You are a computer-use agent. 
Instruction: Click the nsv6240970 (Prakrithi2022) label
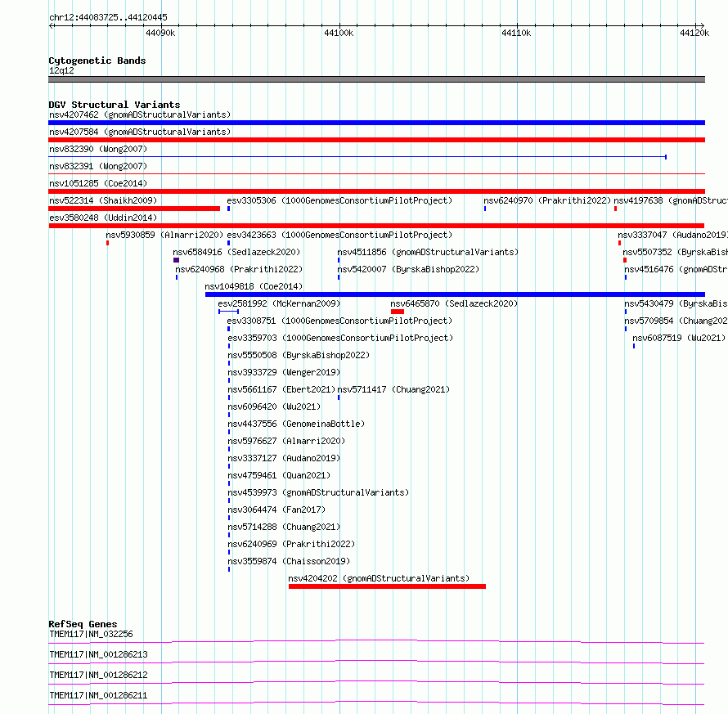547,200
